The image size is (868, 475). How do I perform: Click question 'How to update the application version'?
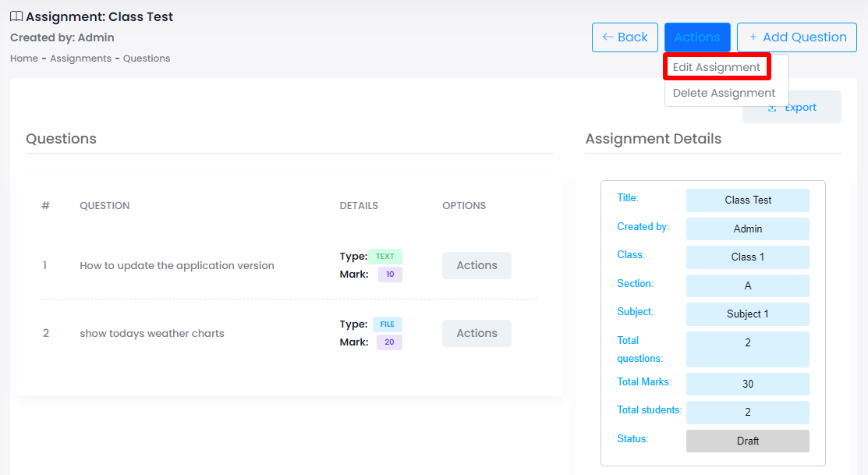(x=177, y=265)
